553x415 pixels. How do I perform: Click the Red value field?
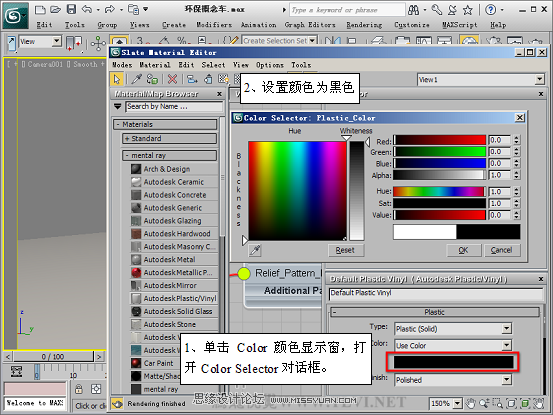[500, 140]
